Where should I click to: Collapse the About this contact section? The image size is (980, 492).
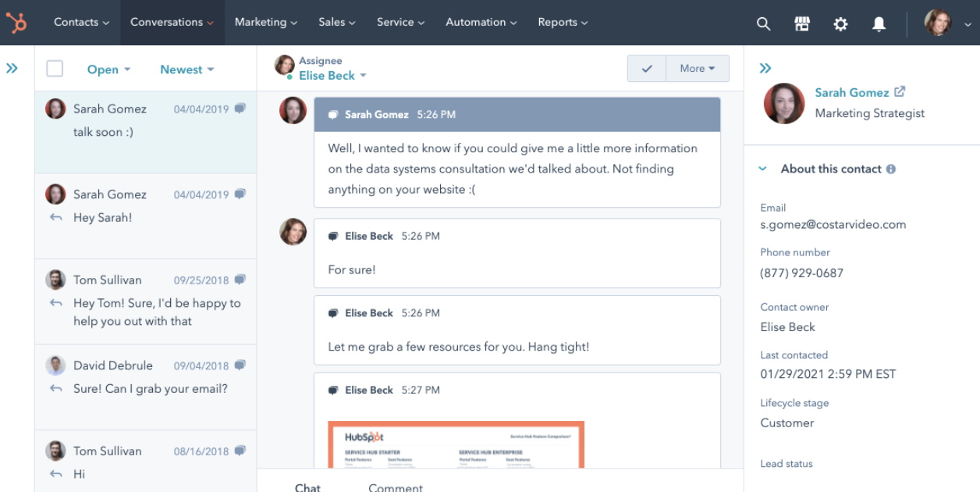[763, 169]
